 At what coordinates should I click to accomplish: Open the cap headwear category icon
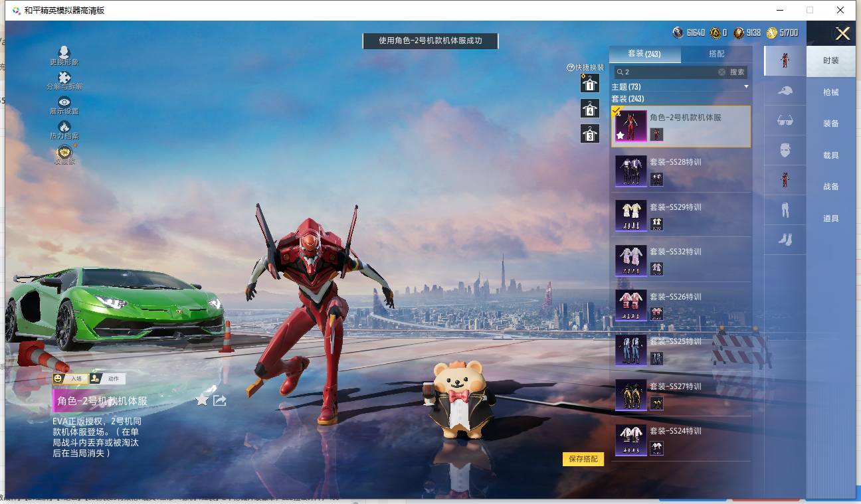(785, 91)
